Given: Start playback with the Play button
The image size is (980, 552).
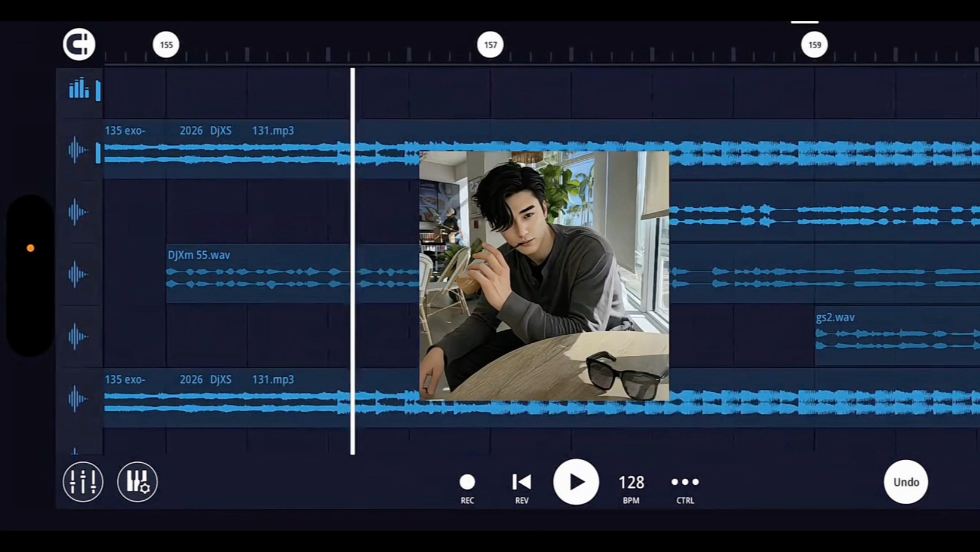Looking at the screenshot, I should point(576,482).
